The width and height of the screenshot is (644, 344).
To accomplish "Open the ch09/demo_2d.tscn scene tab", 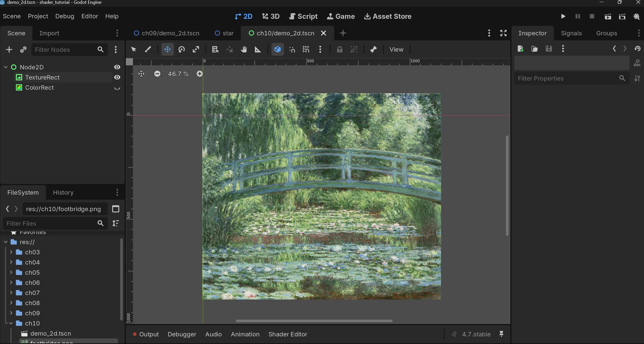I will pos(166,33).
